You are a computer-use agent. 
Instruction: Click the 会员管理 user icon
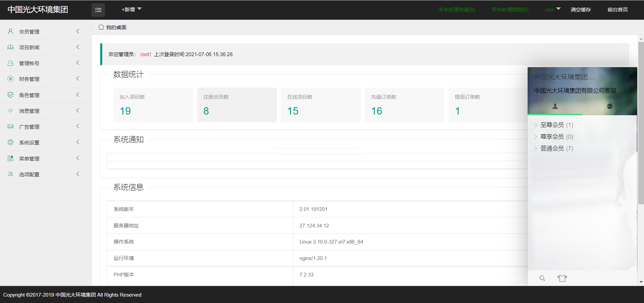pos(10,31)
